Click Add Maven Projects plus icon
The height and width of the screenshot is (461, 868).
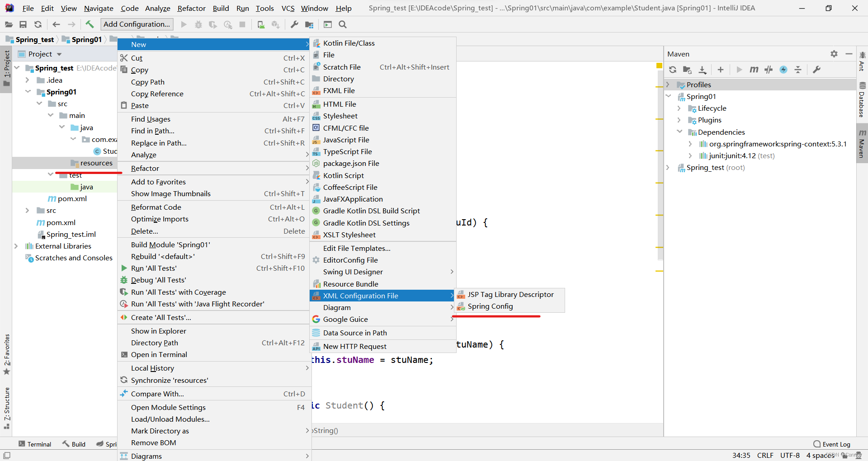coord(721,70)
